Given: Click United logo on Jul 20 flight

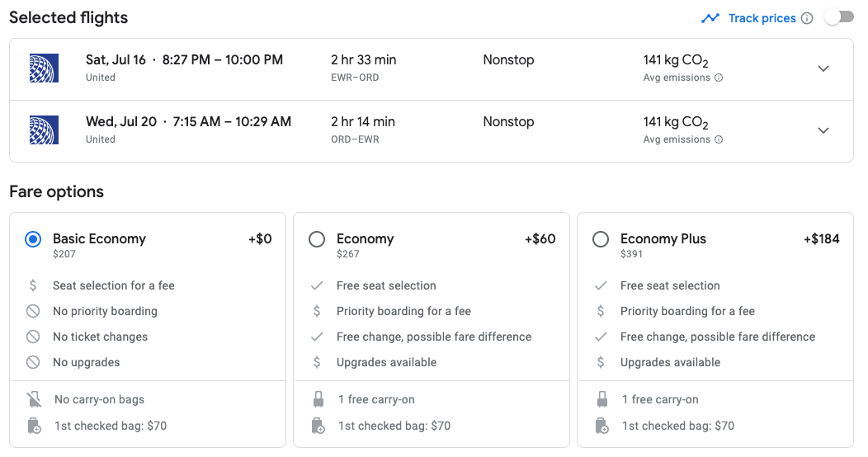Looking at the screenshot, I should coord(43,130).
